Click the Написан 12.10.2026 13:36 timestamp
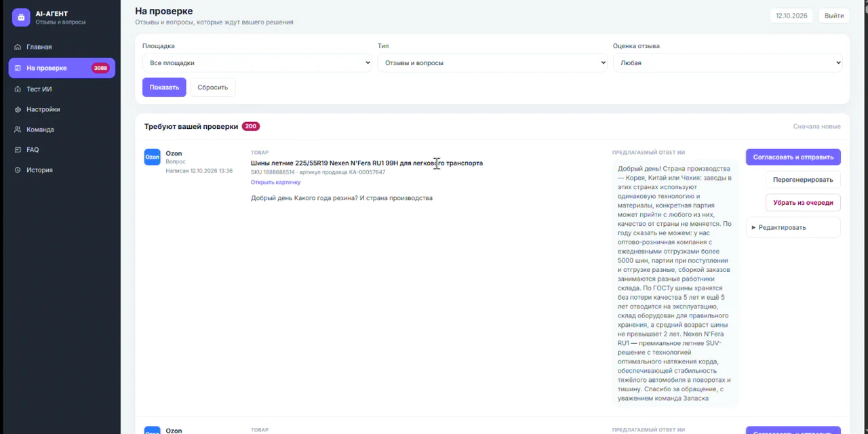The image size is (868, 434). click(x=199, y=171)
